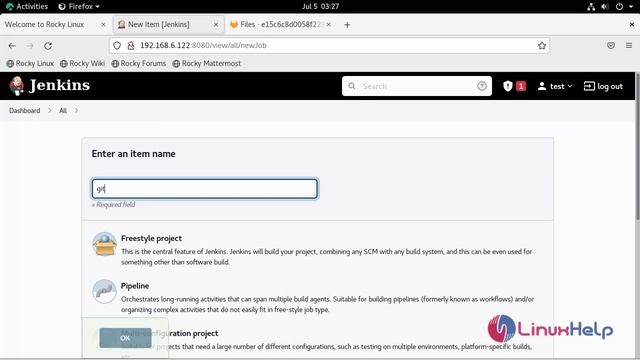Click the item name text field

click(x=204, y=189)
